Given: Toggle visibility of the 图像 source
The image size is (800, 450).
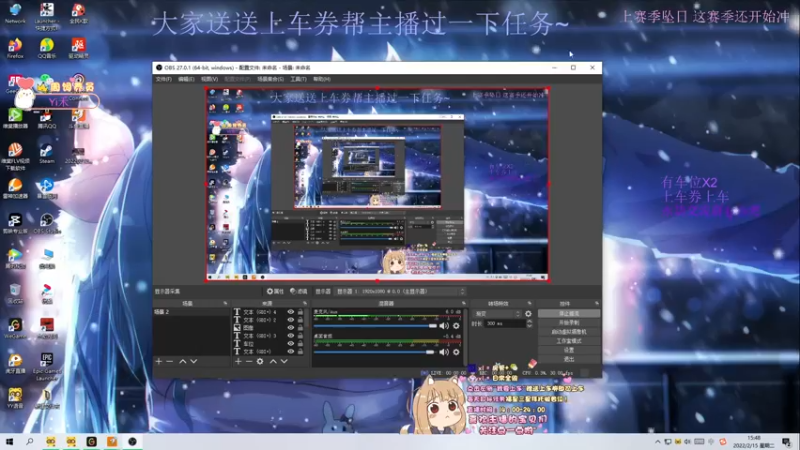Looking at the screenshot, I should tap(291, 328).
